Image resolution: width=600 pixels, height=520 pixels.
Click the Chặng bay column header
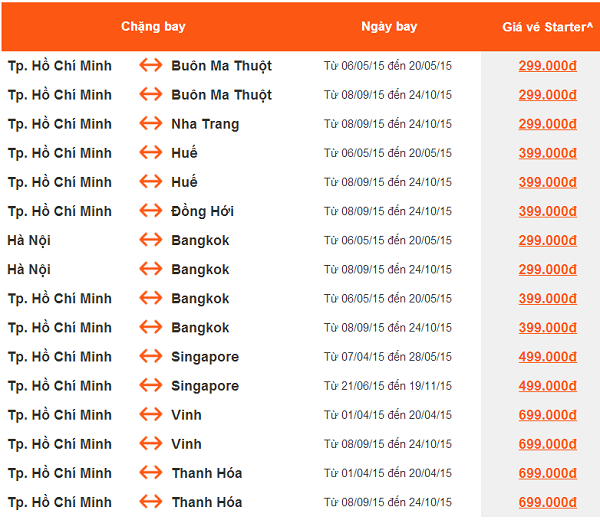pos(153,26)
